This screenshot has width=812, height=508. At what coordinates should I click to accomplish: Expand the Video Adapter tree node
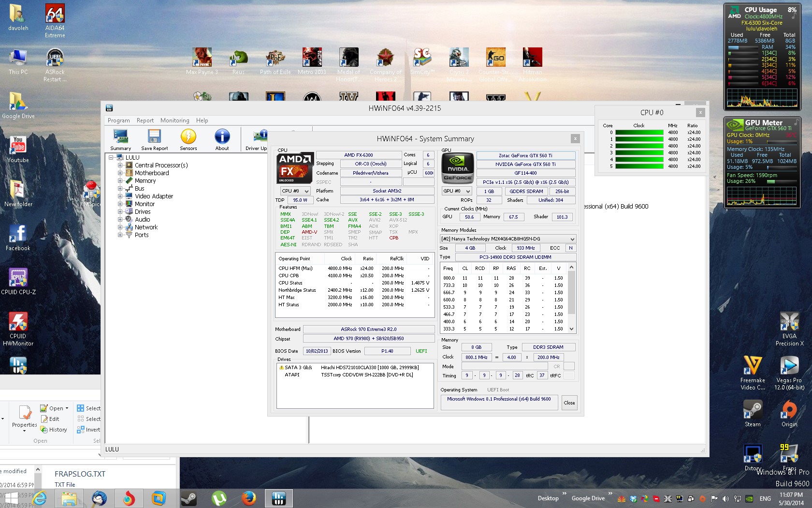click(120, 196)
